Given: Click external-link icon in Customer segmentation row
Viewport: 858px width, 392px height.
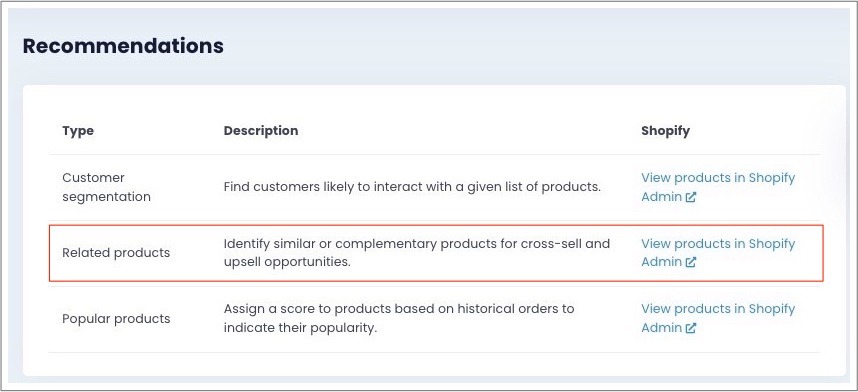Looking at the screenshot, I should [x=691, y=197].
